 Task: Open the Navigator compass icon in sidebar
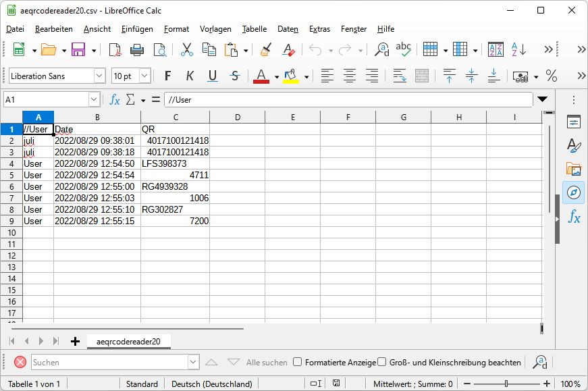[x=573, y=192]
